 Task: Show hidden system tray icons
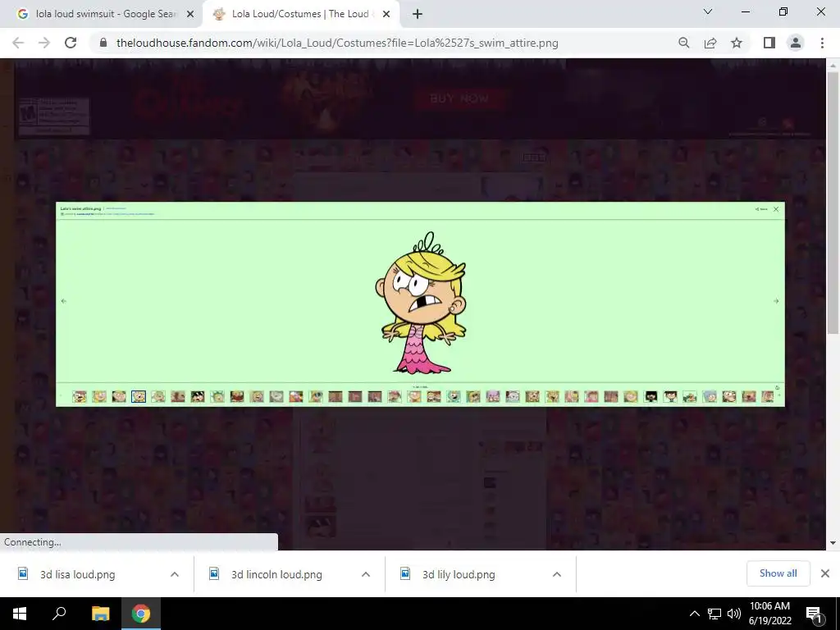click(694, 614)
